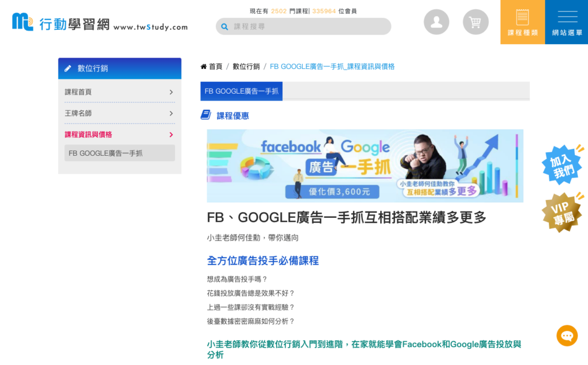Image resolution: width=588 pixels, height=365 pixels.
Task: Click the pencil icon beside 數位行銷
Action: [68, 68]
